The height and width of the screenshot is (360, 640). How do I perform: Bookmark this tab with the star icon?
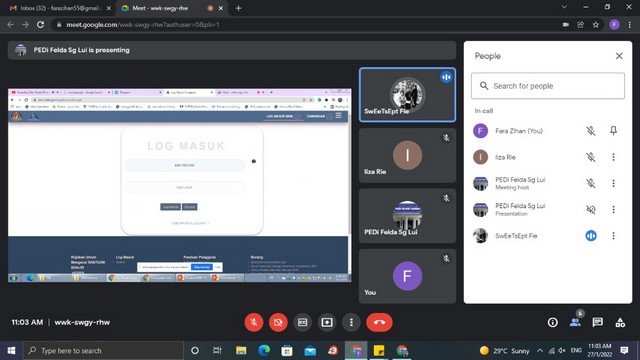point(596,24)
